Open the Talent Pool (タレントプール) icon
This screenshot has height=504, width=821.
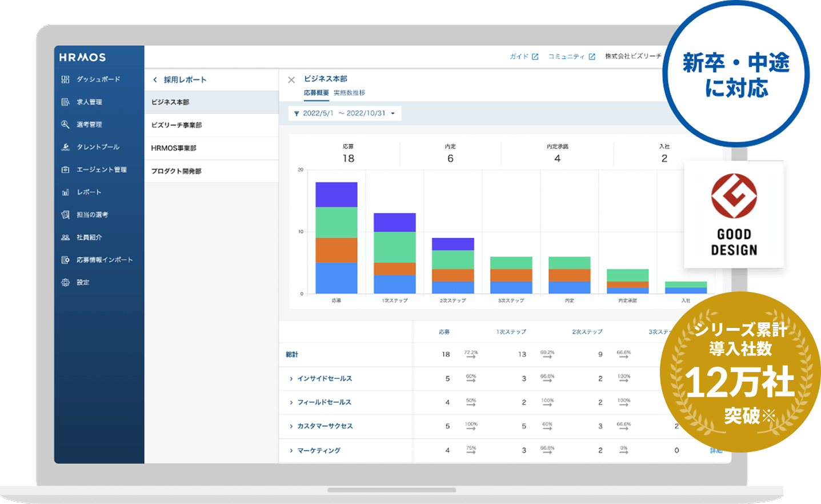pyautogui.click(x=65, y=147)
